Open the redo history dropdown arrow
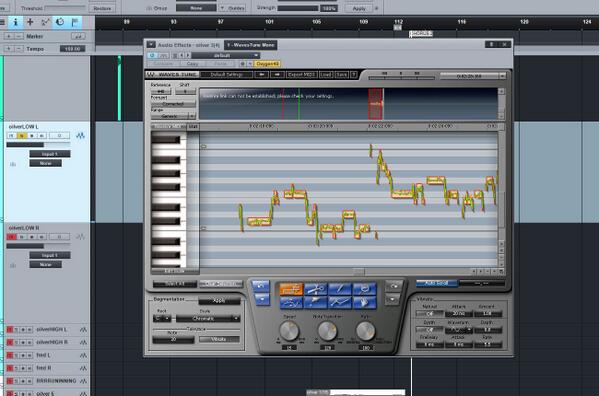599x396 pixels. pos(394,299)
